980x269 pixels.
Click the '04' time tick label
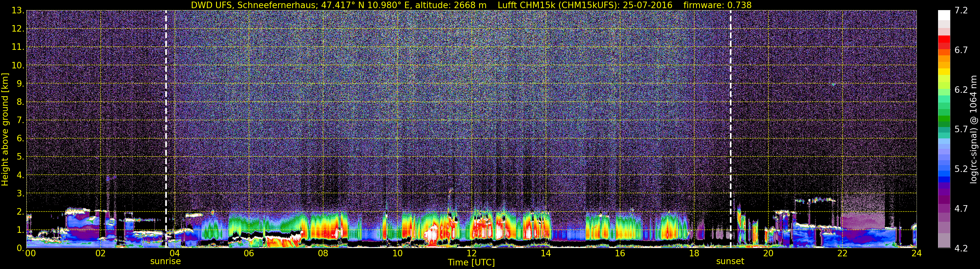coord(174,253)
